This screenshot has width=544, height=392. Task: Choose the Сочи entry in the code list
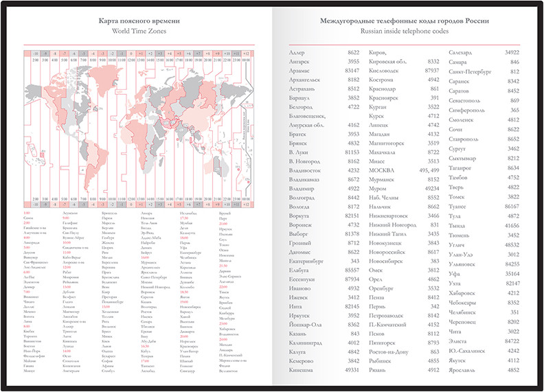(456, 129)
